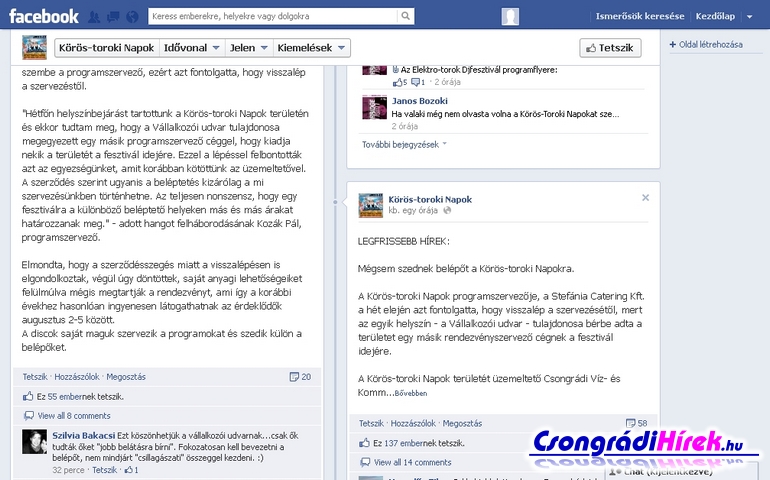Click Janos Bozoki's avatar thumbnail
The height and width of the screenshot is (480, 770).
click(x=374, y=108)
